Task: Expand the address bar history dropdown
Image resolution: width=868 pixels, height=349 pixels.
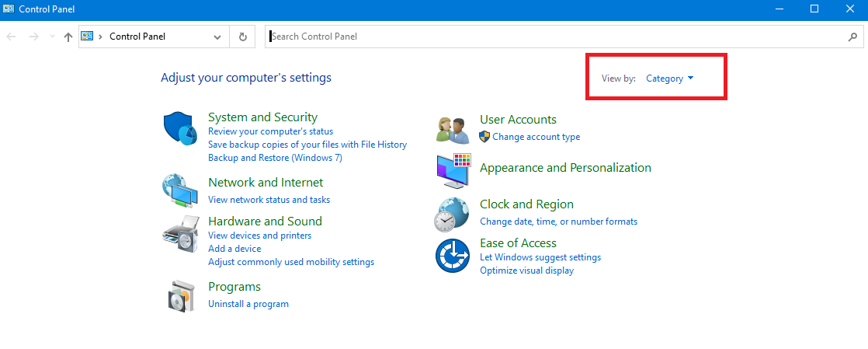Action: point(217,37)
